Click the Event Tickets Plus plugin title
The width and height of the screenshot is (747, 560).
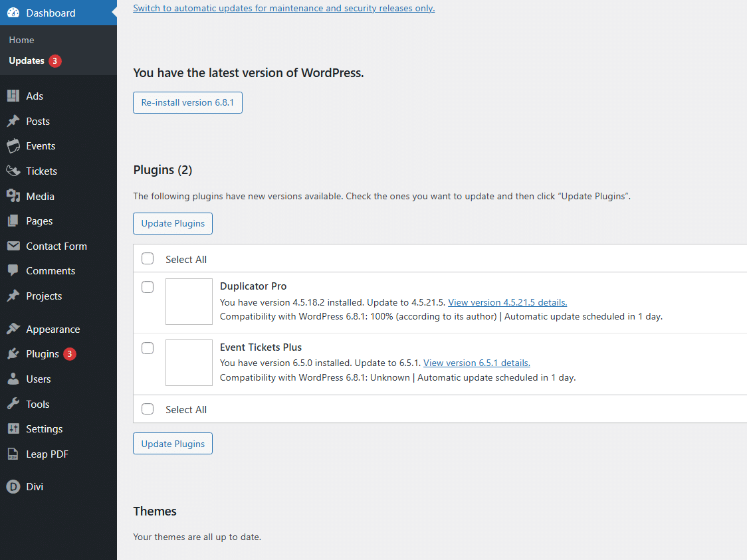[261, 347]
